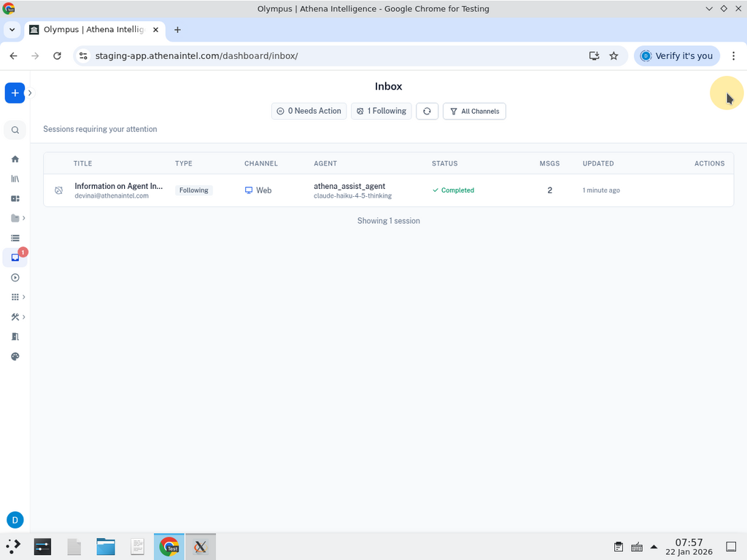Open the library books icon
This screenshot has height=560, width=747.
(15, 179)
